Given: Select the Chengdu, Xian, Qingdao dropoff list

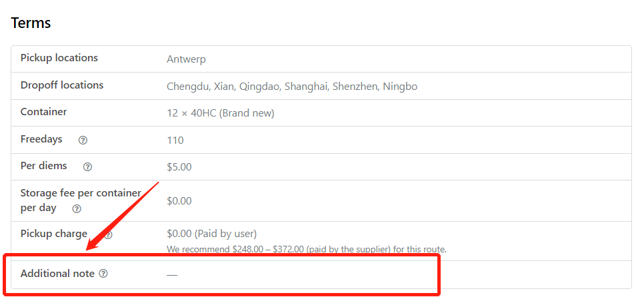Looking at the screenshot, I should (x=292, y=87).
